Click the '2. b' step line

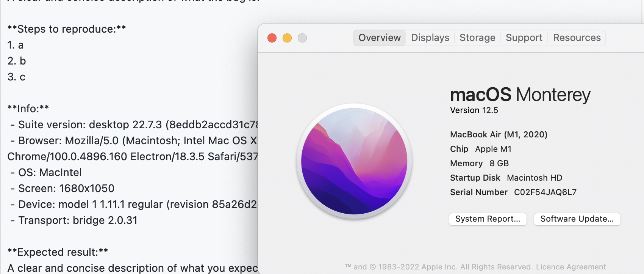click(17, 61)
